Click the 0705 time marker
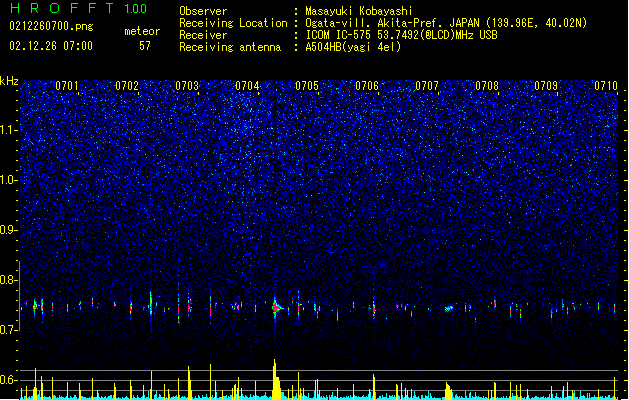Image resolution: width=629 pixels, height=400 pixels. click(307, 86)
